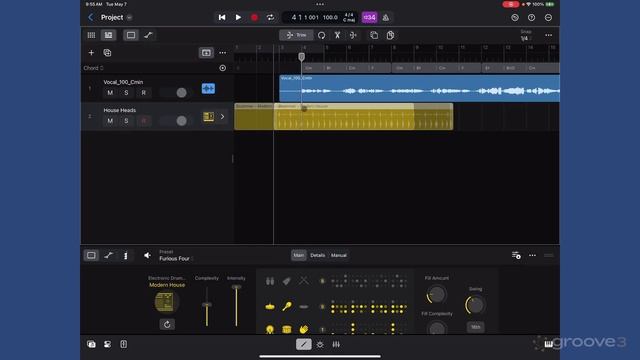640x360 pixels.
Task: Show the region editor view in the lower panel
Action: (91, 256)
